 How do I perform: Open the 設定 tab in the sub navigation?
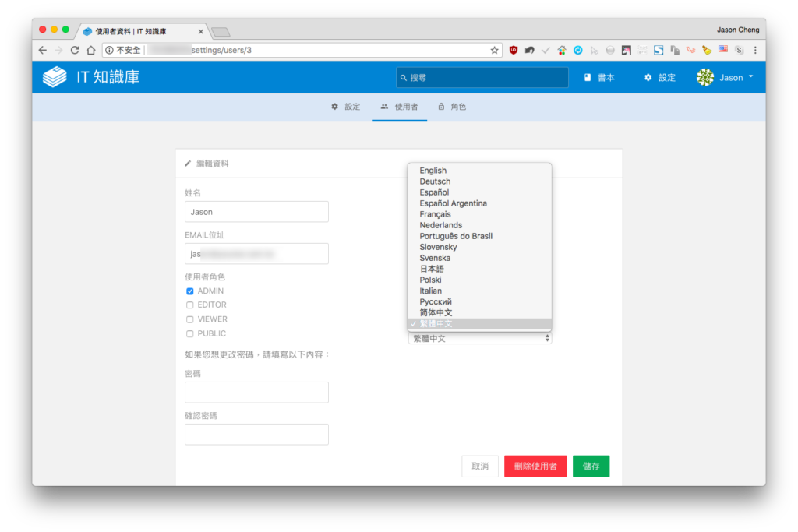point(345,107)
